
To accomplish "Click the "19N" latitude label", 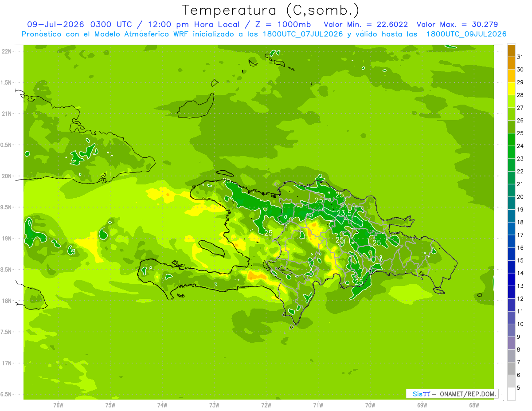I will (7, 238).
